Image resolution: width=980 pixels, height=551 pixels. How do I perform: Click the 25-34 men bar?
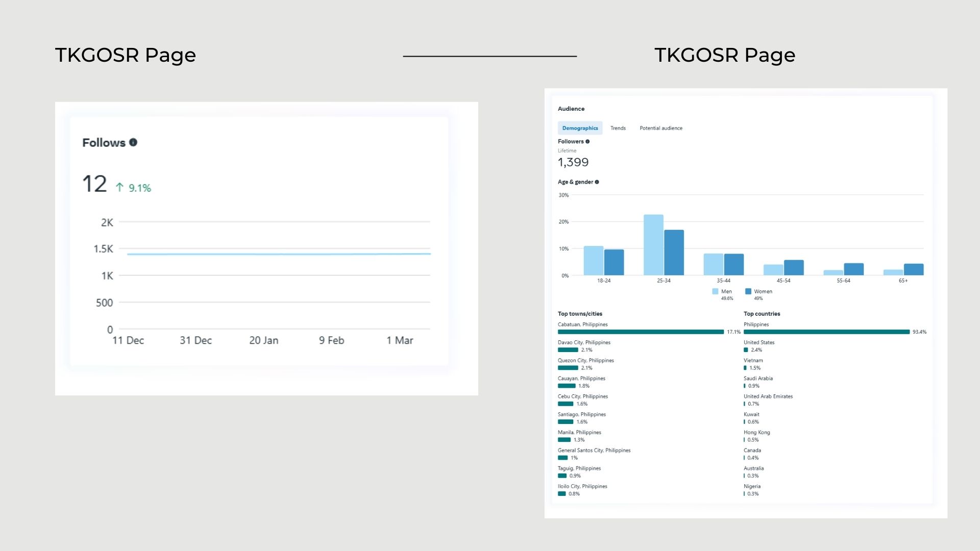pyautogui.click(x=653, y=245)
